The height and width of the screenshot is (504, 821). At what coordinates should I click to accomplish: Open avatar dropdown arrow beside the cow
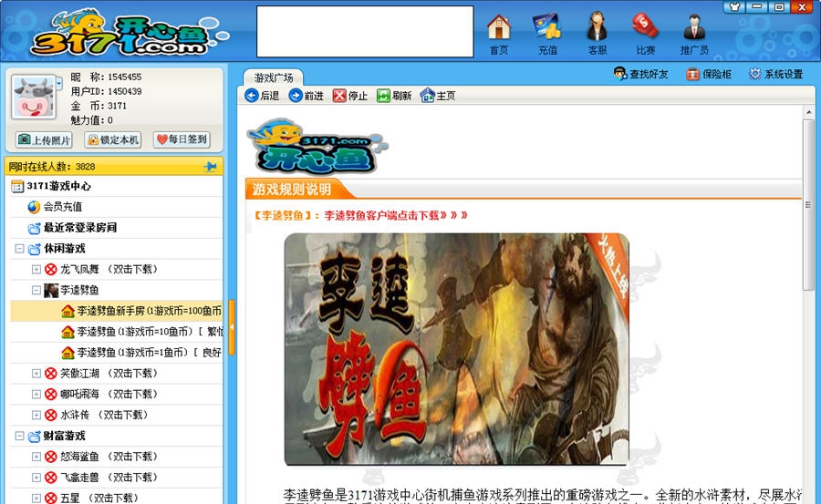pyautogui.click(x=59, y=83)
